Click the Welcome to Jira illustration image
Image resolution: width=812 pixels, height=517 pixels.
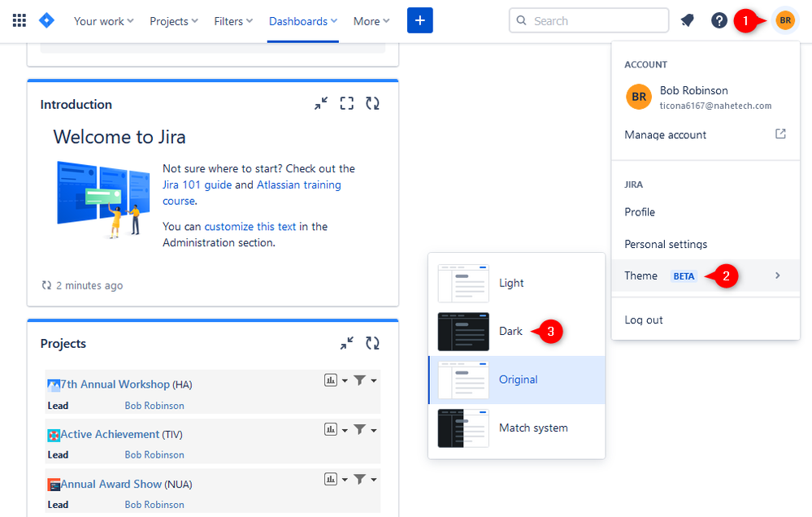click(x=103, y=199)
